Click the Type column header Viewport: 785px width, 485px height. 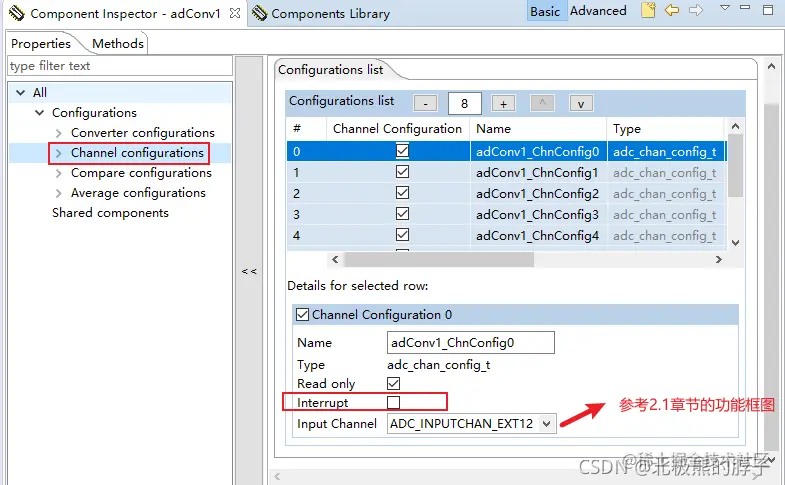665,129
